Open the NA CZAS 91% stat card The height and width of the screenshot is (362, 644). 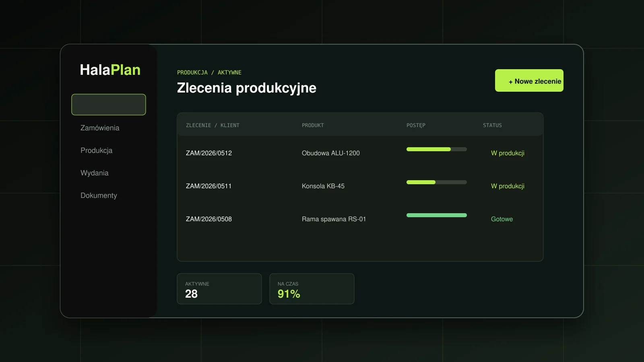click(312, 289)
